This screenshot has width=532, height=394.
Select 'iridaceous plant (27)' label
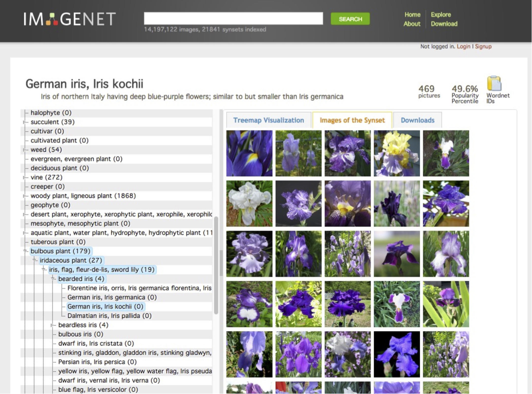click(x=71, y=261)
